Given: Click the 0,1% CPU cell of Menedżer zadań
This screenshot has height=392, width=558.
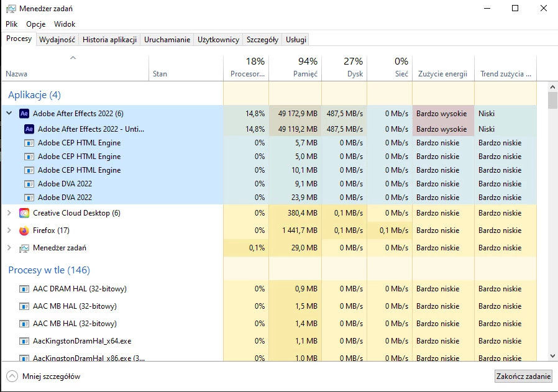Looking at the screenshot, I should (x=246, y=248).
